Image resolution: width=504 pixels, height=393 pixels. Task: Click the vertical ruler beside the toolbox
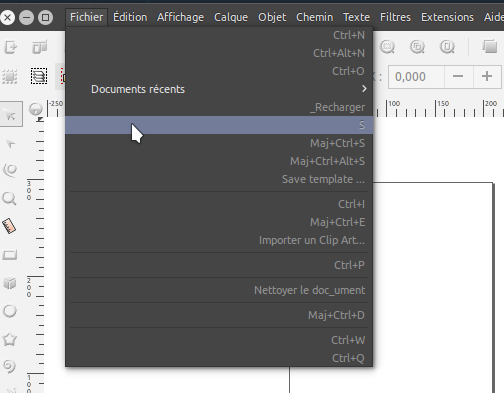pyautogui.click(x=35, y=255)
